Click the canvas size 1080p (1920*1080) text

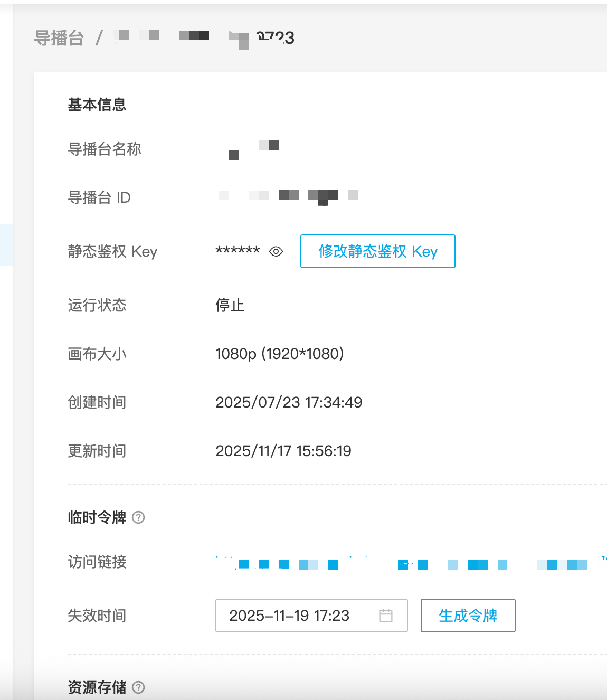tap(280, 354)
